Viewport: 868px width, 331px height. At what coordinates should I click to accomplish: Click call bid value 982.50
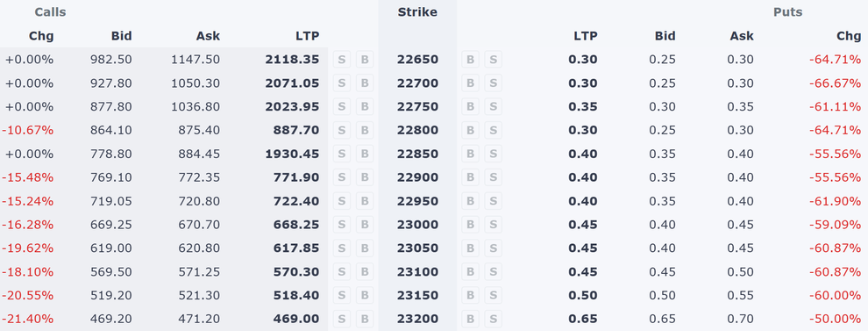click(111, 60)
